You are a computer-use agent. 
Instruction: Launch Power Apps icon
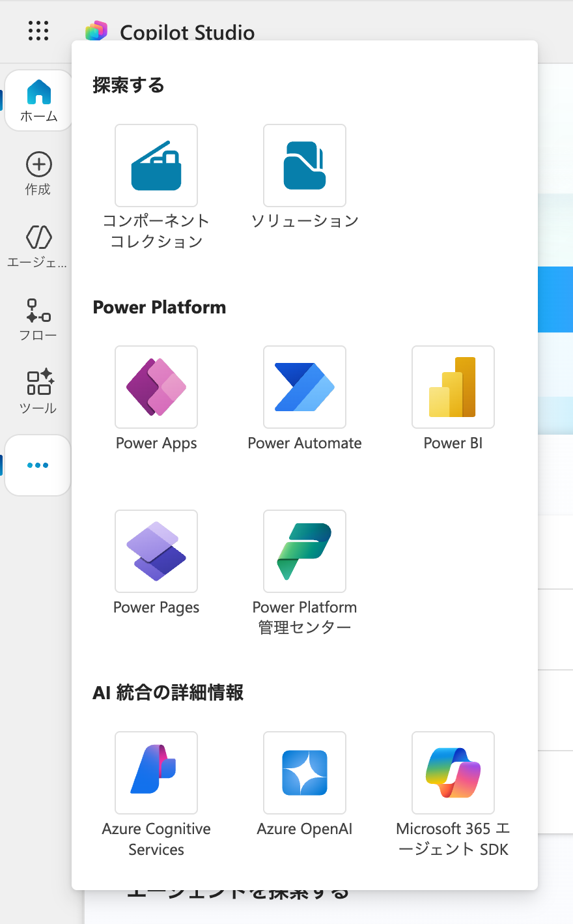click(x=156, y=387)
